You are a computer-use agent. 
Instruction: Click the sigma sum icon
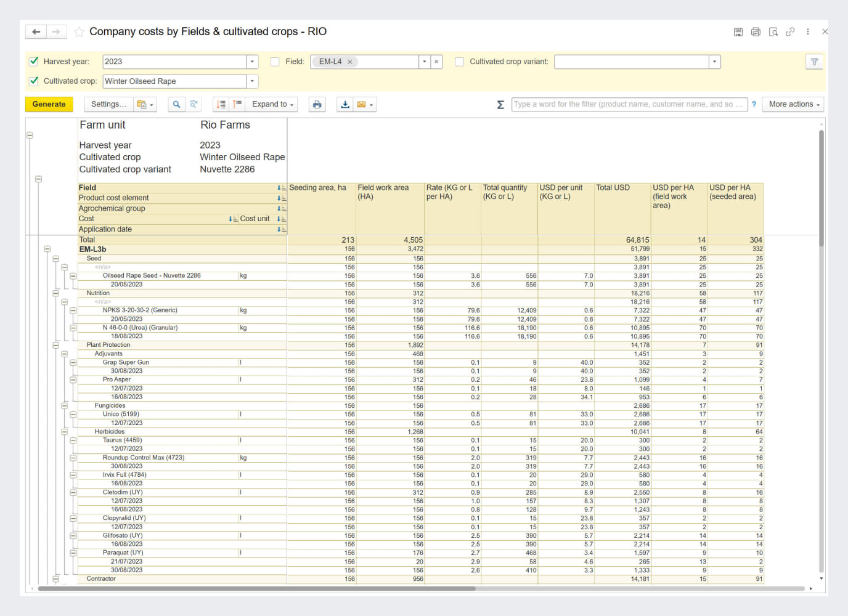500,105
